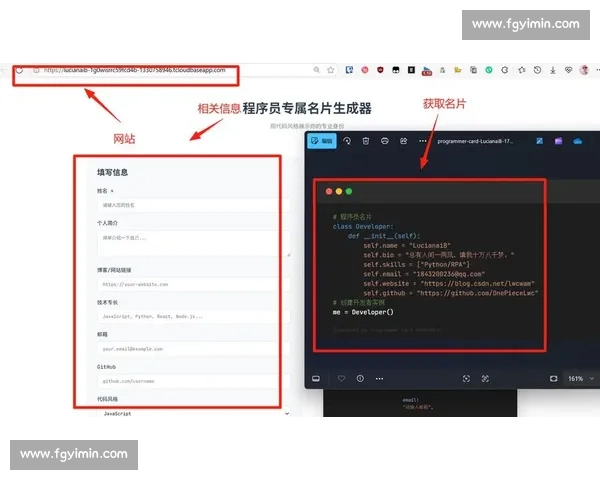This screenshot has width=600, height=480.
Task: Open more options ellipsis in Photos top toolbar
Action: pos(422,141)
